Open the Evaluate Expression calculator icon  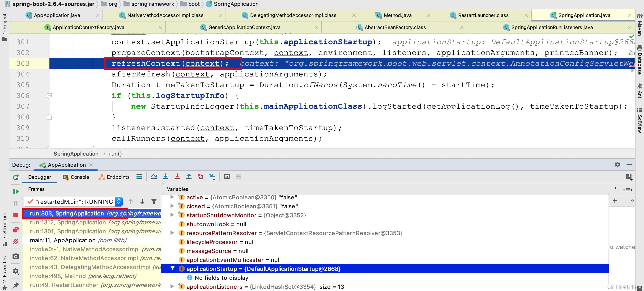tap(227, 177)
